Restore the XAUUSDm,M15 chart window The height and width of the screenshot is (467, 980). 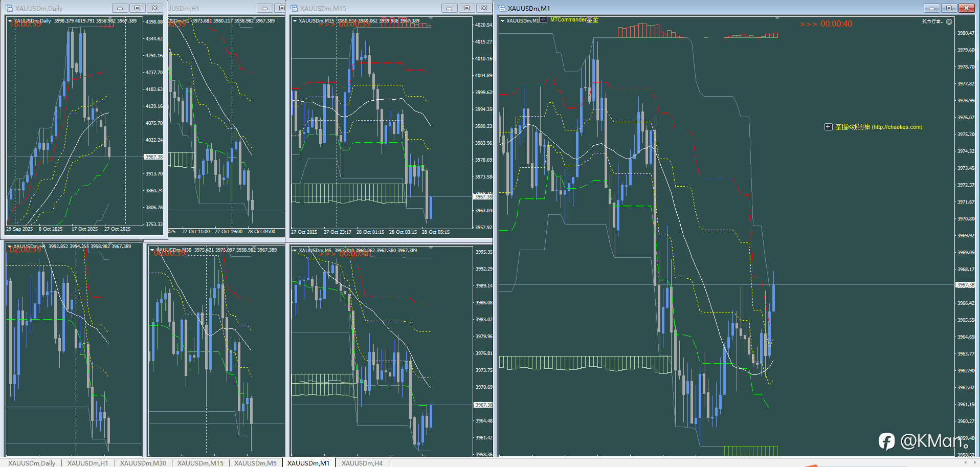tap(466, 8)
